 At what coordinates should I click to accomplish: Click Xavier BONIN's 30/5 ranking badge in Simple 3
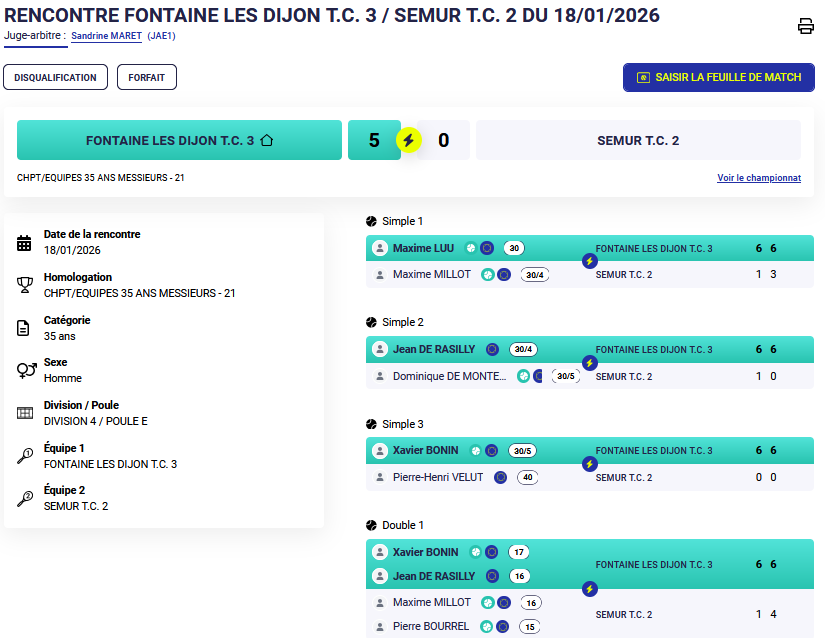523,451
